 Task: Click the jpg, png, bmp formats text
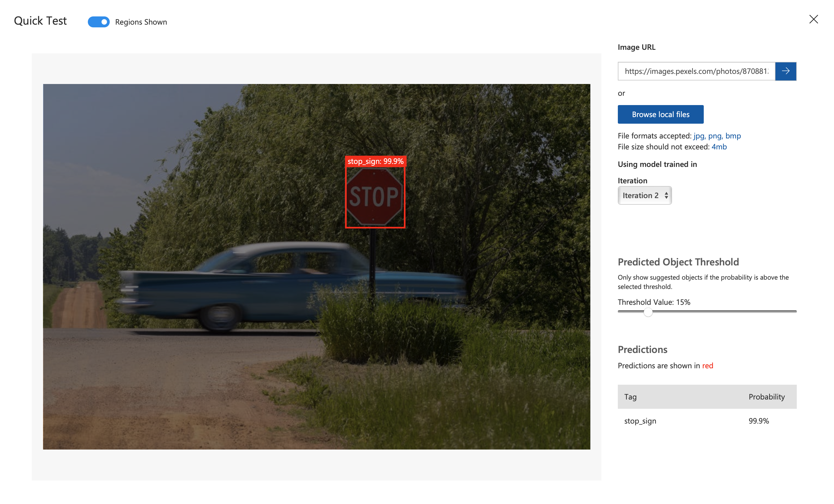pyautogui.click(x=717, y=136)
